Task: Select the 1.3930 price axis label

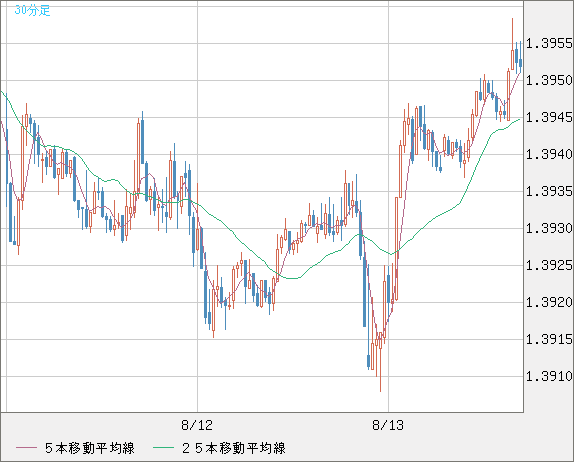Action: pos(549,228)
